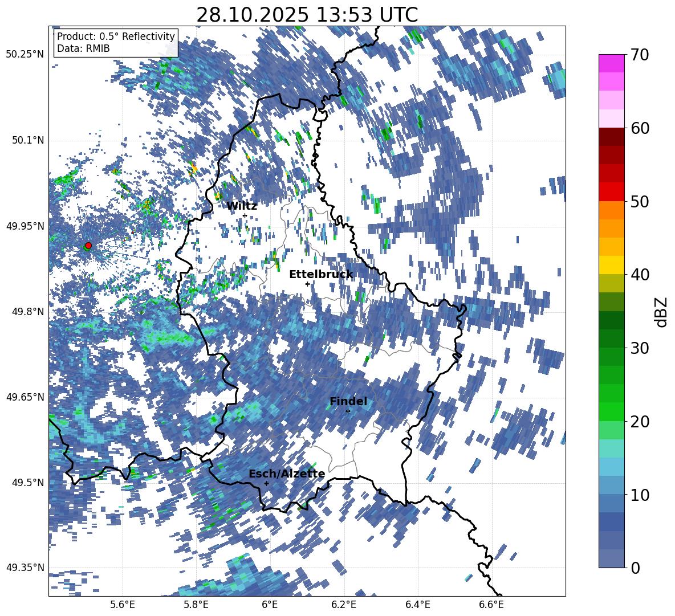Click longitude label 6.2°E
This screenshot has width=675, height=616.
click(x=344, y=605)
